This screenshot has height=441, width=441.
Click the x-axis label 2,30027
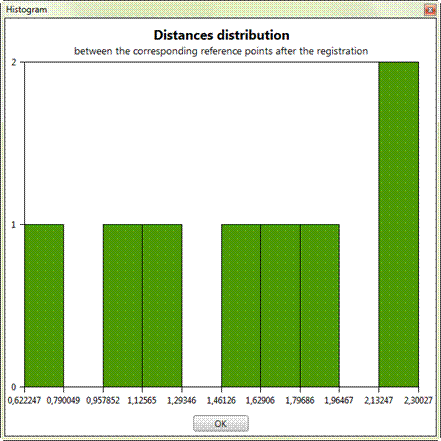pos(418,400)
